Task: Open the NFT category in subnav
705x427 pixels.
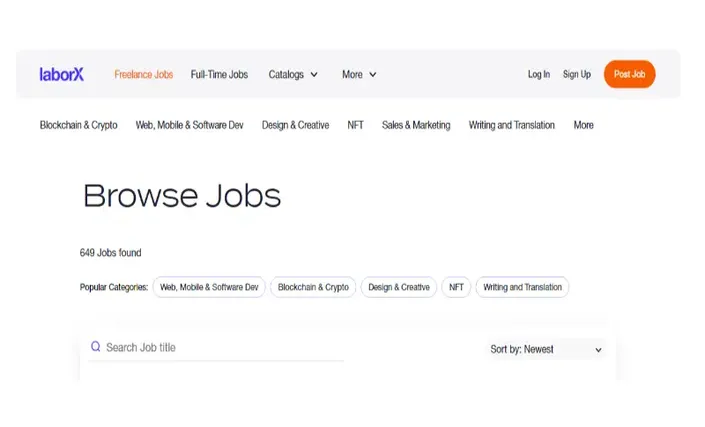Action: (355, 125)
